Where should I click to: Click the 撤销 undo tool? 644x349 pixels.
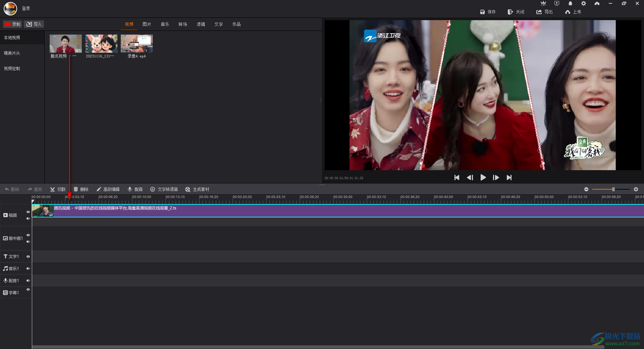point(12,189)
